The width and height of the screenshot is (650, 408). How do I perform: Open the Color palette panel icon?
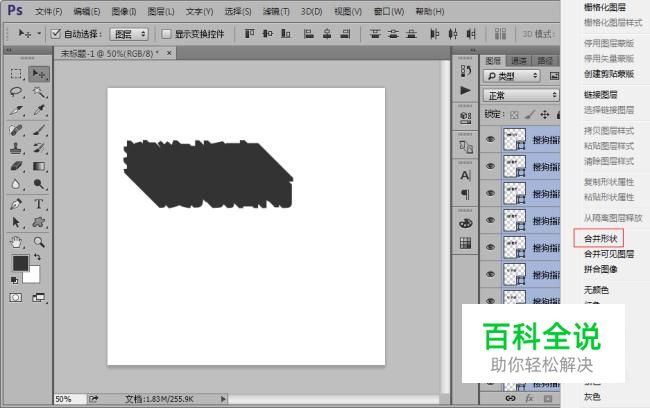[466, 223]
